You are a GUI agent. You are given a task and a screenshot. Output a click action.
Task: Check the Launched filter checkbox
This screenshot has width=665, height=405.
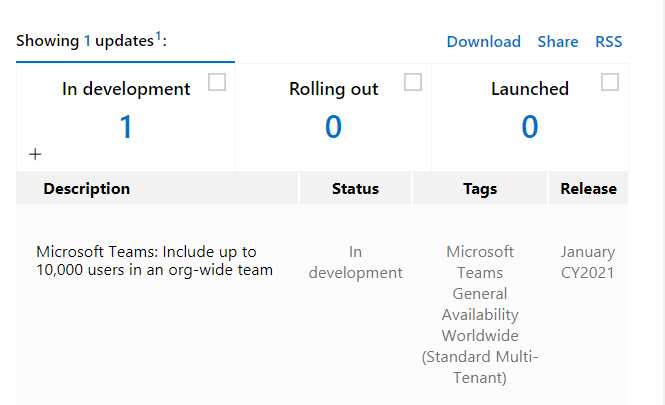pos(610,82)
